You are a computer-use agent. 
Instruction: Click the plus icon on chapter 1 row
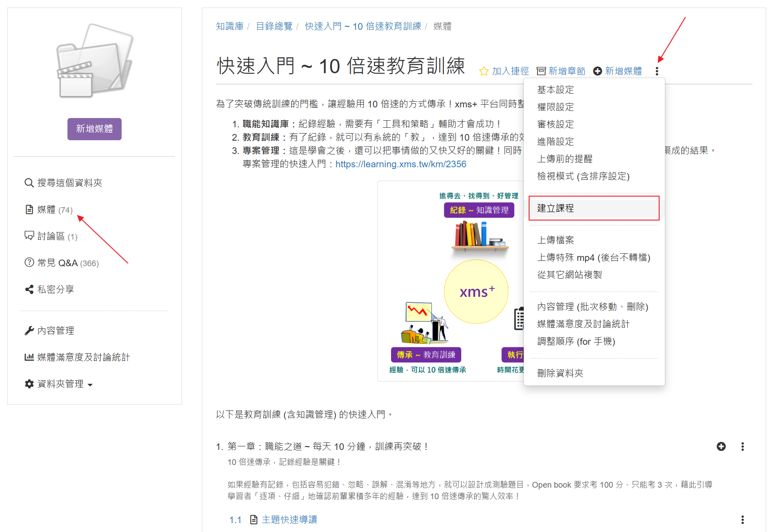[x=721, y=446]
